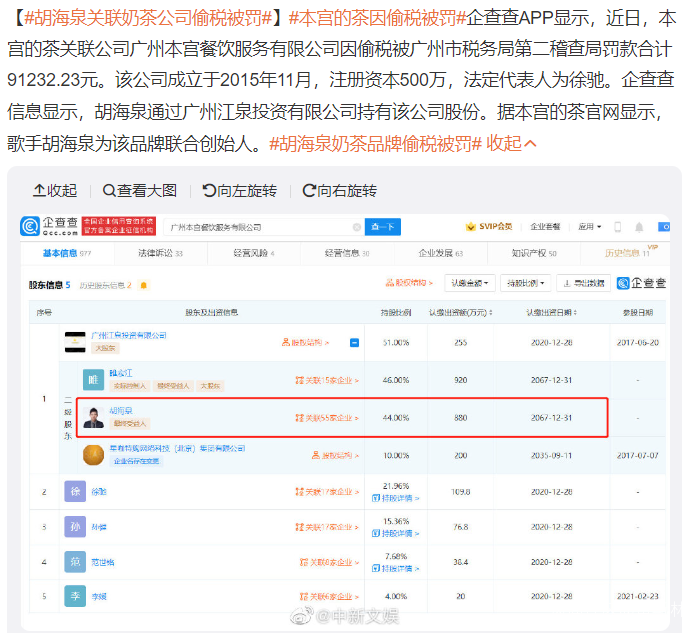Switch to the 法律诉讼 tab
The height and width of the screenshot is (633, 698).
[160, 254]
